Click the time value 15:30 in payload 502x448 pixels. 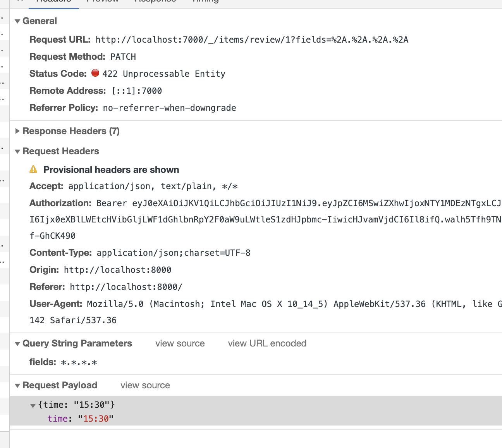pyautogui.click(x=96, y=419)
